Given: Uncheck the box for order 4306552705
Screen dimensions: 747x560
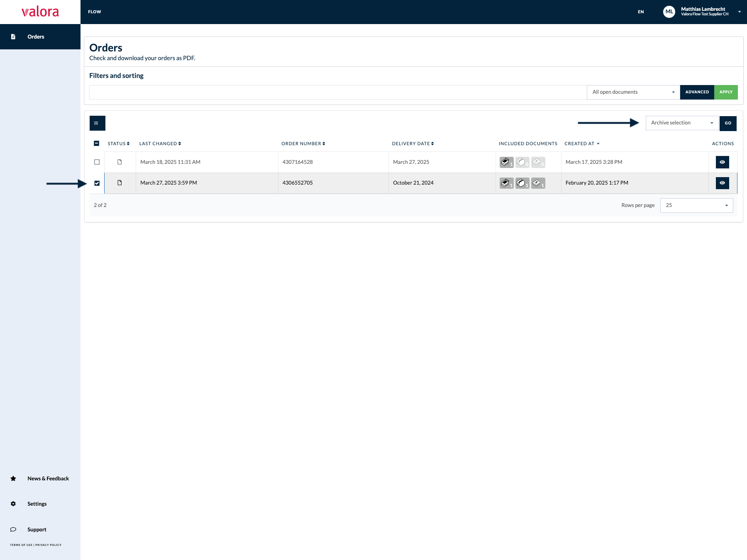Looking at the screenshot, I should click(97, 183).
